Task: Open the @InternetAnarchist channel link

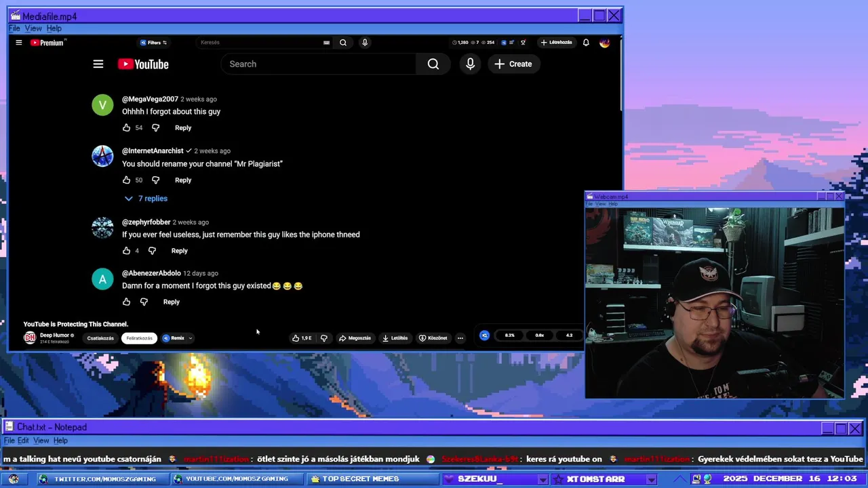Action: pos(153,150)
